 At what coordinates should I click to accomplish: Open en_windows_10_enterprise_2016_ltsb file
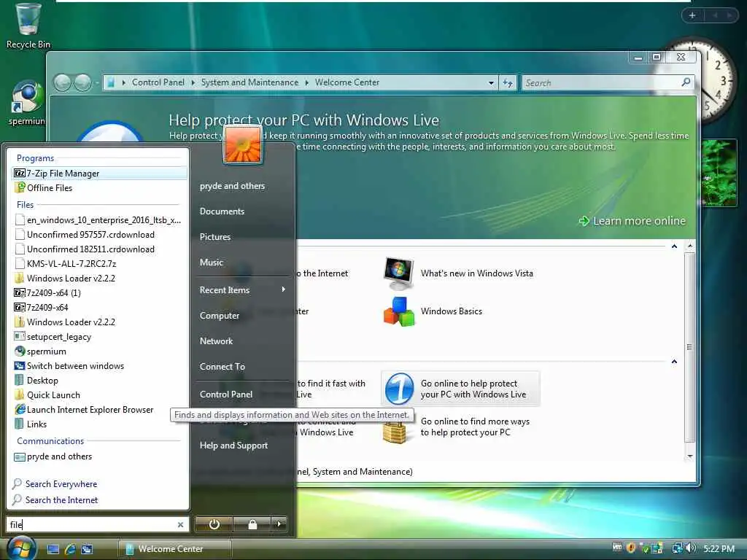(98, 220)
